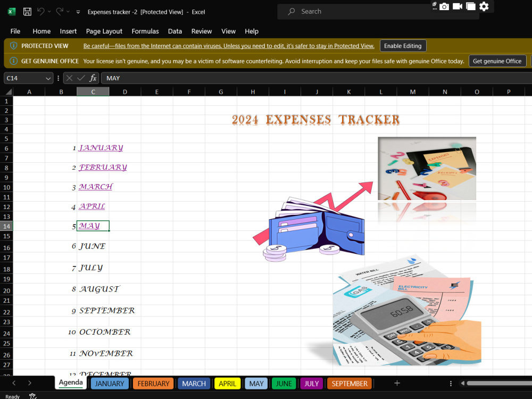Switch to the MARCH sheet tab

[194, 384]
